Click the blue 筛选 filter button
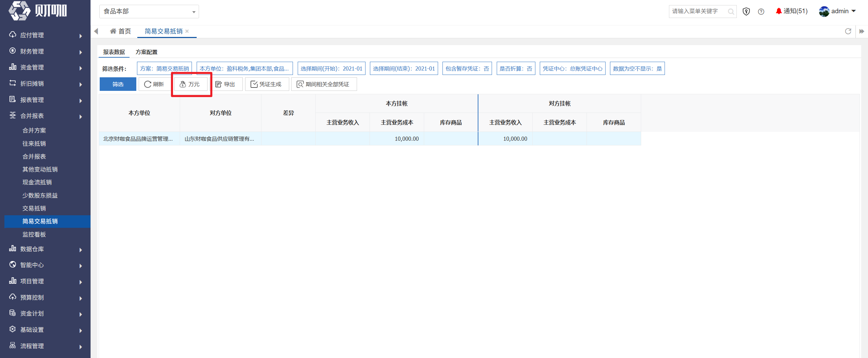868x358 pixels. (118, 84)
